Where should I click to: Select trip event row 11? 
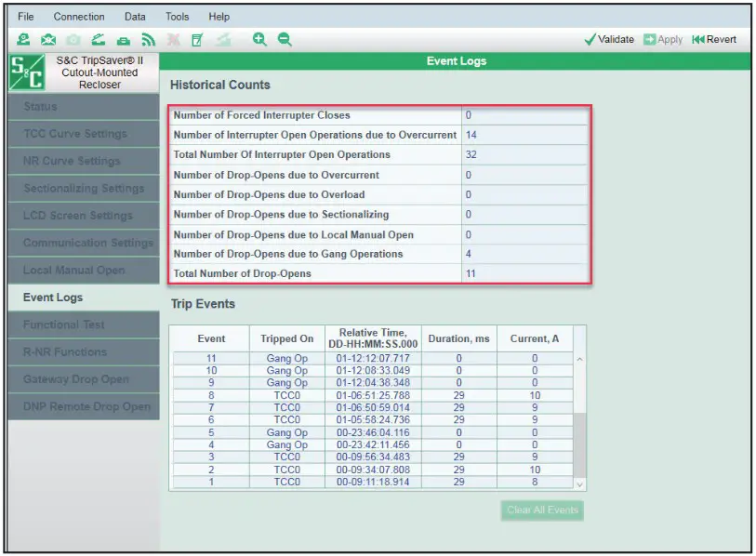[x=373, y=358]
